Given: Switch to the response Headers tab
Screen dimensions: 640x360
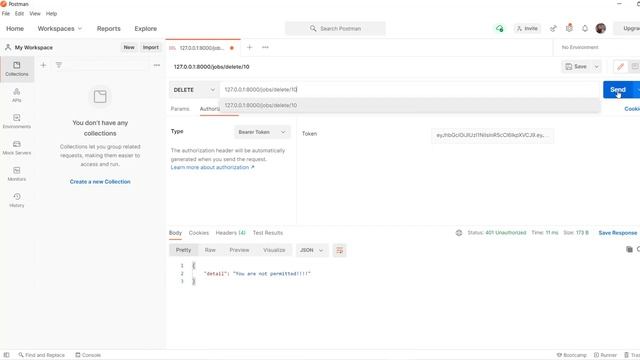Looking at the screenshot, I should click(x=231, y=233).
